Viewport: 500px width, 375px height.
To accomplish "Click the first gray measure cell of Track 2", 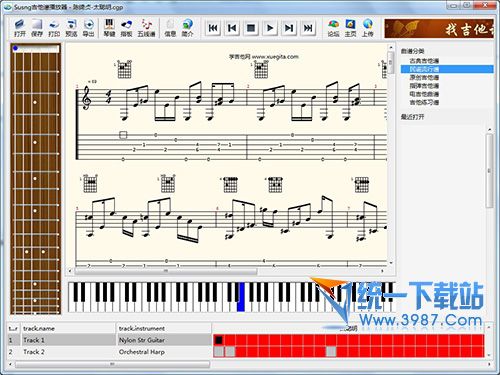I will 219,351.
